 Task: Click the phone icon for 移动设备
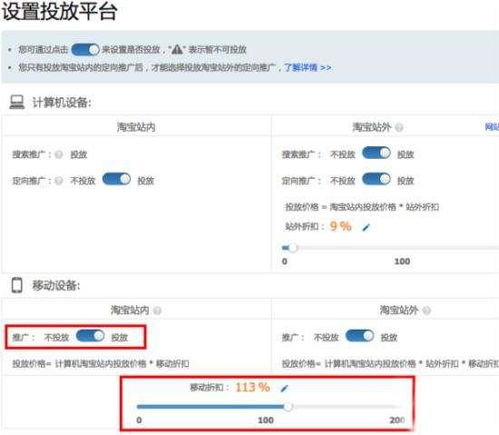coord(17,285)
